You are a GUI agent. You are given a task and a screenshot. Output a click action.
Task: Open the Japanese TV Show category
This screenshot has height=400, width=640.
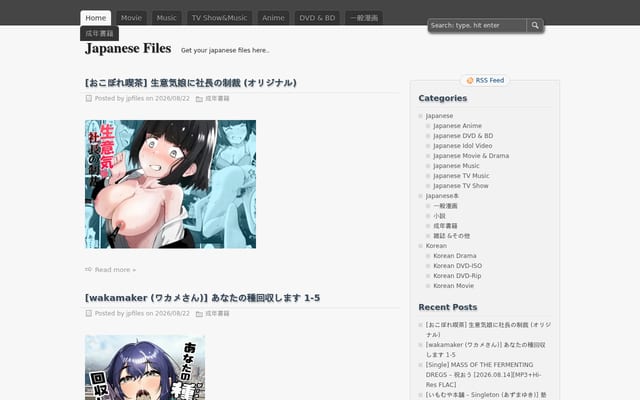coord(460,186)
